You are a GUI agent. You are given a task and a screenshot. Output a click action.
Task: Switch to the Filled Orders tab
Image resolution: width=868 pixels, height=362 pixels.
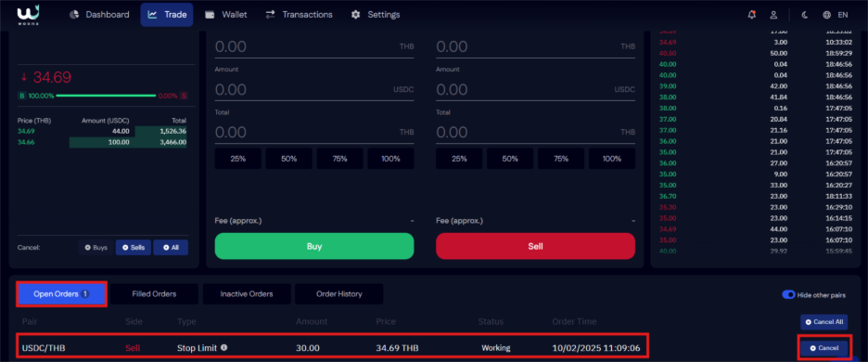(154, 294)
